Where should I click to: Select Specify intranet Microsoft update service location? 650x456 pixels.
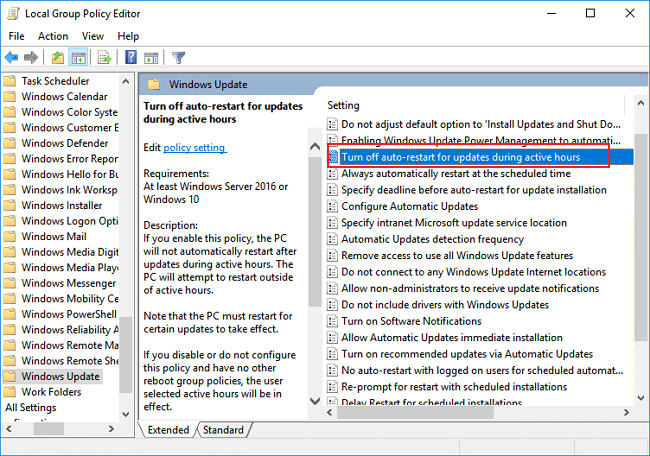click(454, 223)
